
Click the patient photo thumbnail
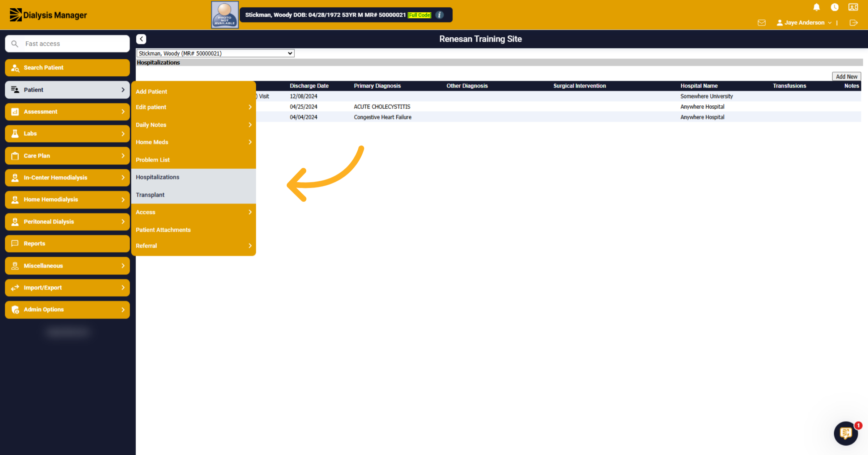(x=225, y=15)
